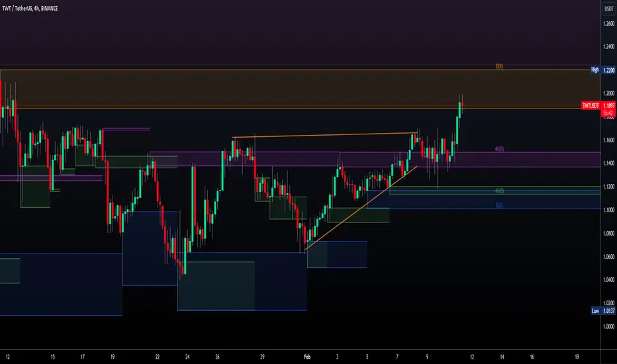Viewport: 617px width, 364px height.
Task: Click the 29 date on time axis
Action: 262,357
